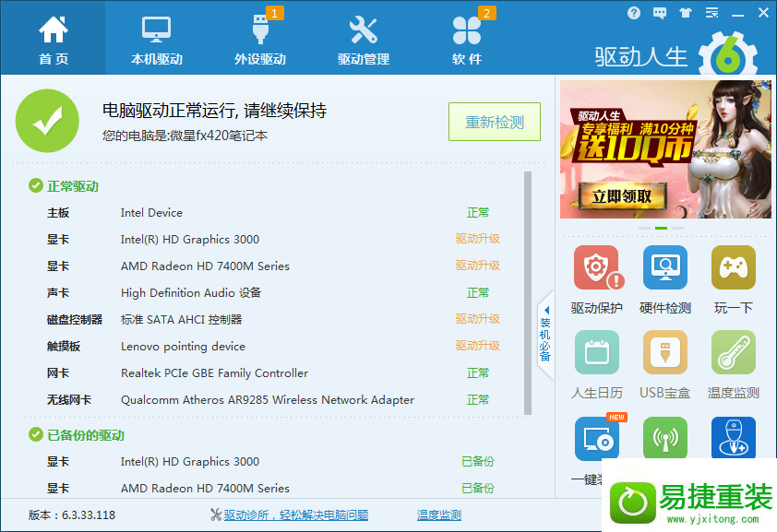Select Realtek PCIe GBE Family Controller row

[x=268, y=373]
